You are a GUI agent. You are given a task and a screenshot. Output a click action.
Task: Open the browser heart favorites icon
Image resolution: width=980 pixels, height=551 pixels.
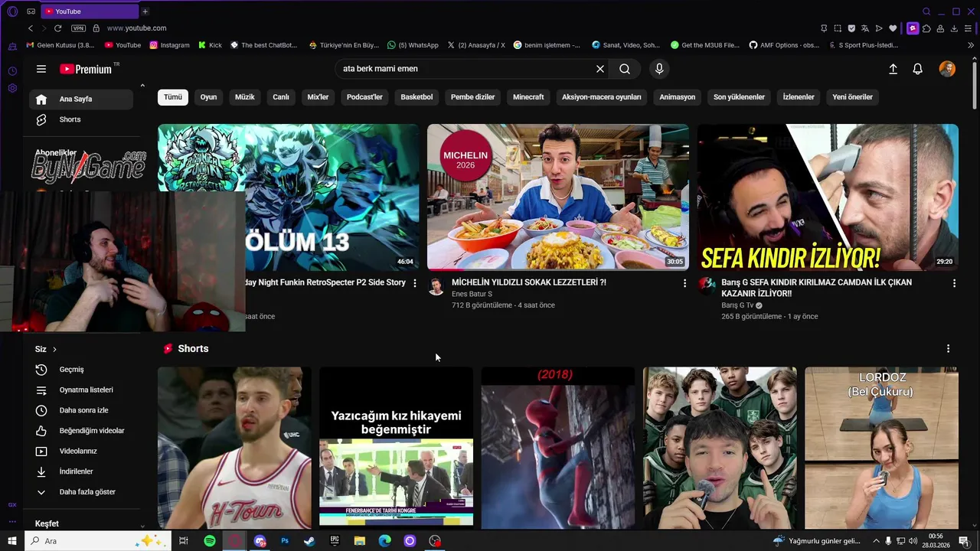(x=893, y=28)
